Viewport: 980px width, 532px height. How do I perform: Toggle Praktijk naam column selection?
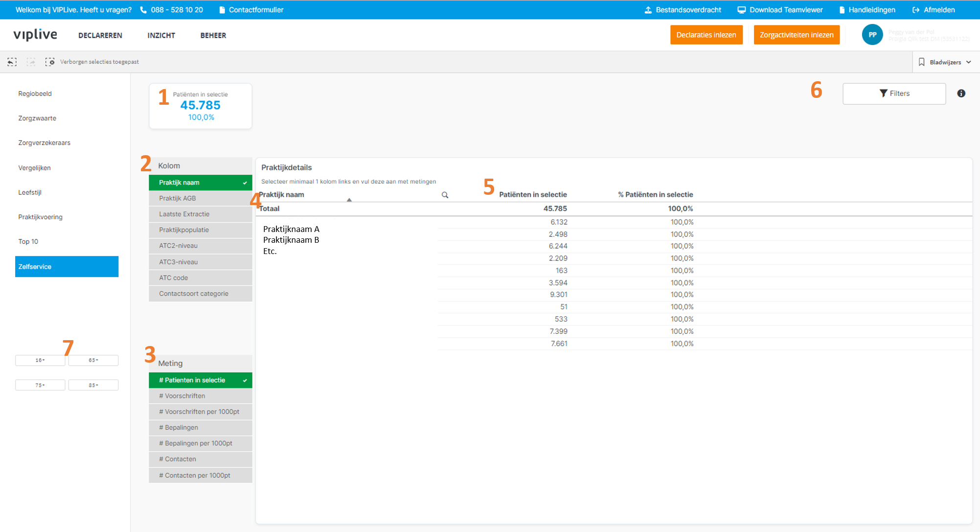click(x=201, y=183)
